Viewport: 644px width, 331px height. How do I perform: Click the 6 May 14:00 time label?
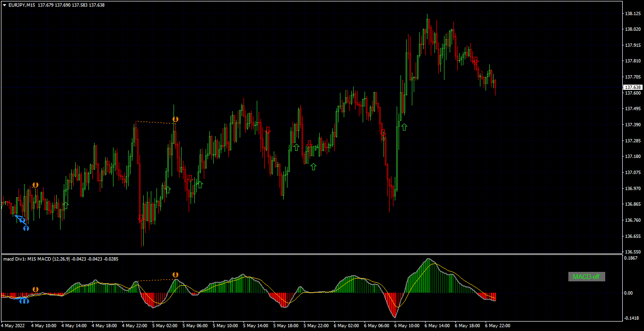point(437,326)
